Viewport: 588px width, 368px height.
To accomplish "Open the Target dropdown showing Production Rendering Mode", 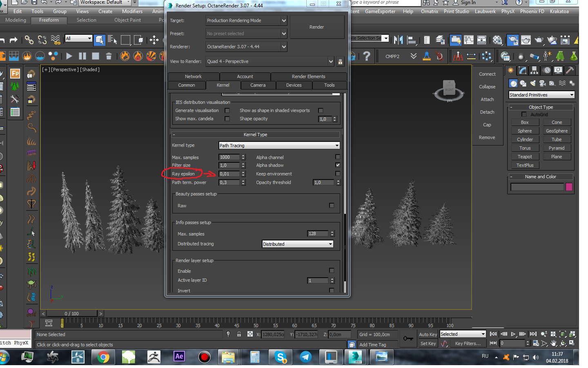I will coord(246,20).
